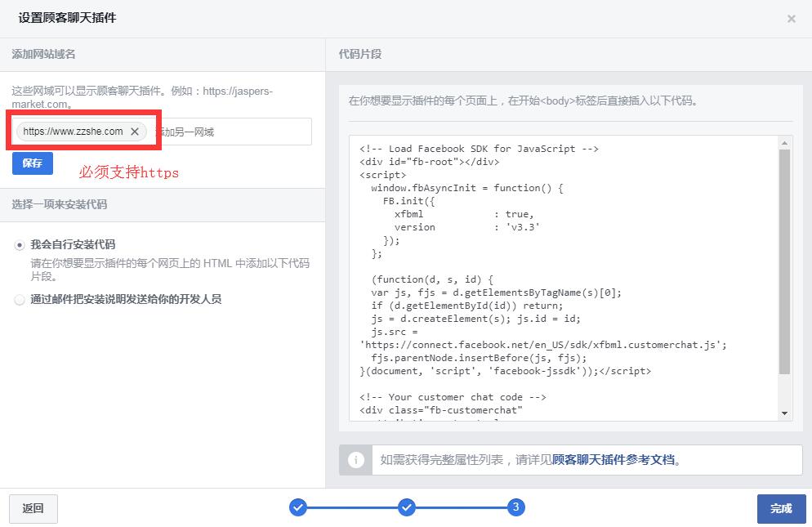Select 通过邮件把安装说明发送给你的开发人员 option
The image size is (812, 527).
[x=19, y=300]
